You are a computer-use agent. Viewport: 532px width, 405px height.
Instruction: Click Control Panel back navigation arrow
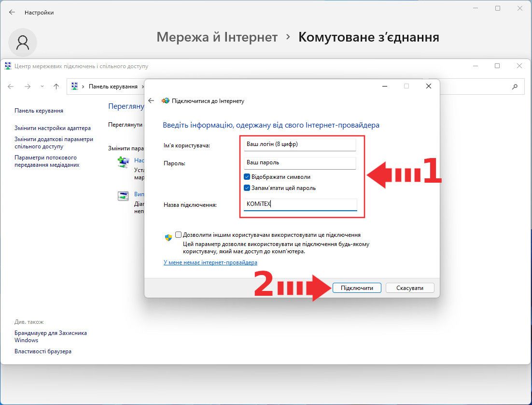pyautogui.click(x=11, y=87)
